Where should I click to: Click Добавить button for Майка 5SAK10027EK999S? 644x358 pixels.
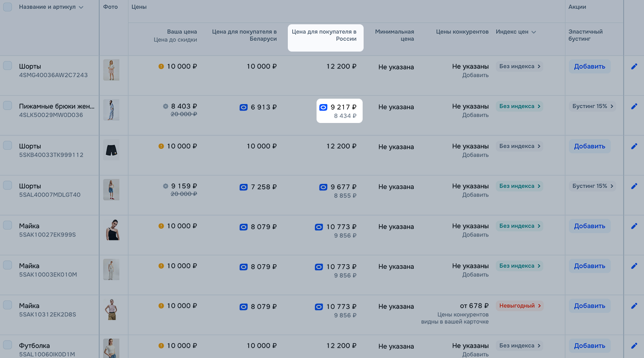click(590, 226)
